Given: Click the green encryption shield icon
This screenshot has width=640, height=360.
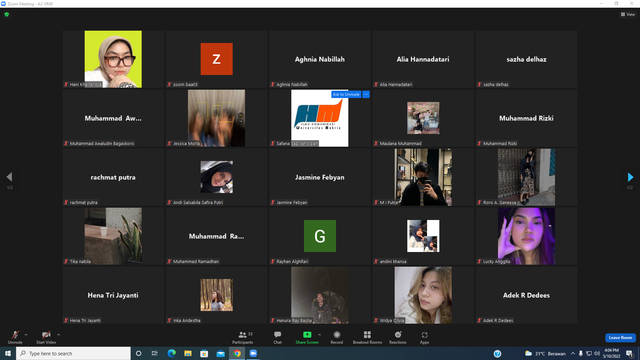Looking at the screenshot, I should (7, 14).
